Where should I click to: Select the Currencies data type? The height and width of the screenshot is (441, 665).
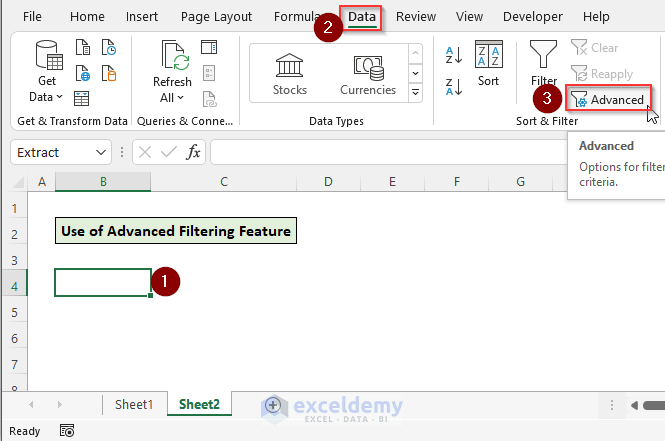pos(368,73)
